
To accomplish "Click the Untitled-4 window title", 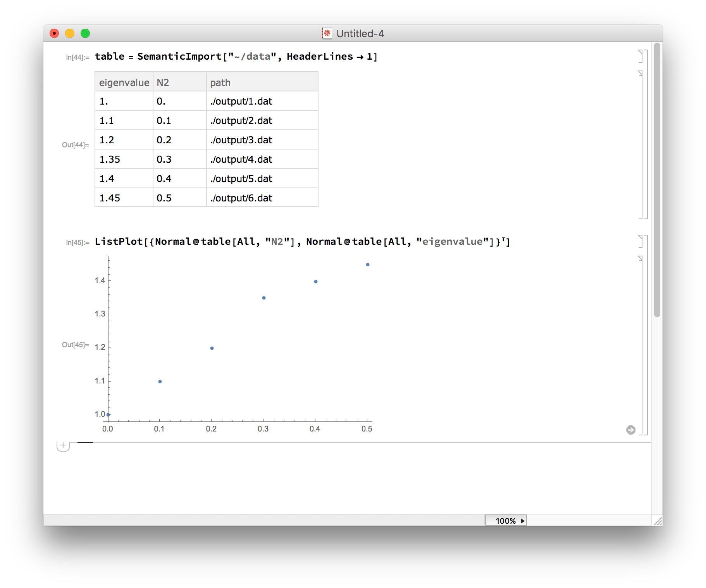I will pos(360,34).
